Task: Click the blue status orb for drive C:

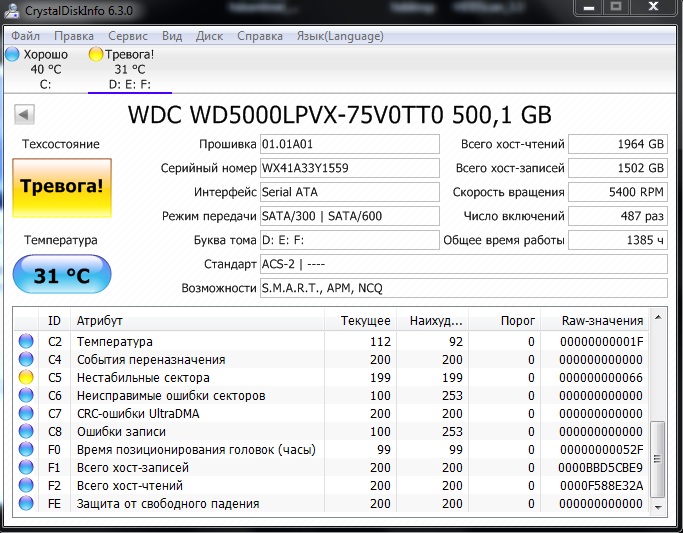Action: pyautogui.click(x=12, y=55)
